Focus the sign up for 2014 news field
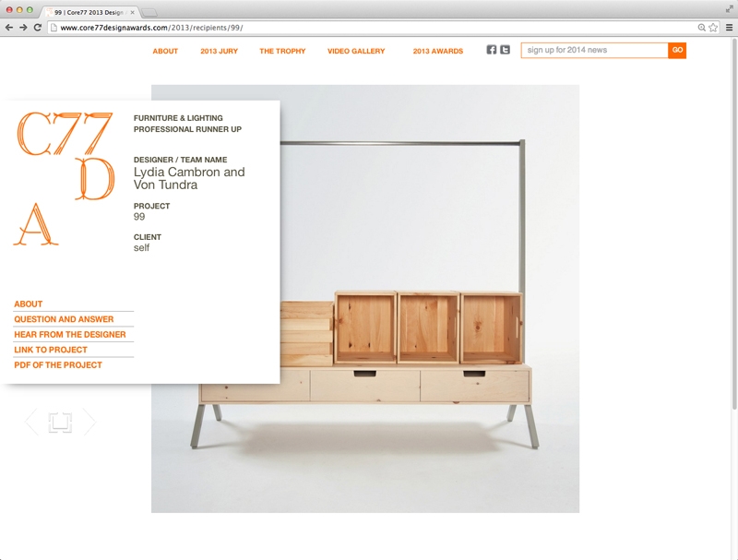 [x=594, y=51]
